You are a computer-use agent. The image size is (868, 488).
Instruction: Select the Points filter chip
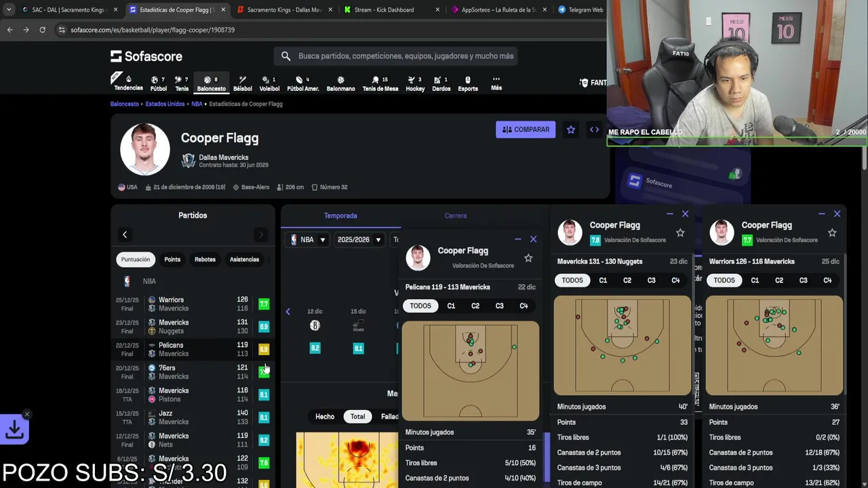click(172, 260)
